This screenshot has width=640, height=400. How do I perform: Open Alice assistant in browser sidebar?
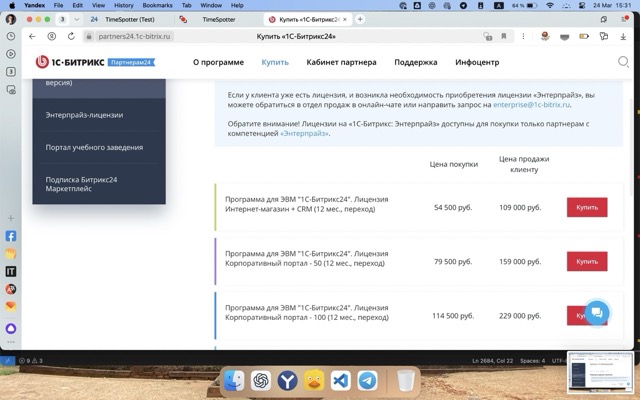pyautogui.click(x=11, y=328)
